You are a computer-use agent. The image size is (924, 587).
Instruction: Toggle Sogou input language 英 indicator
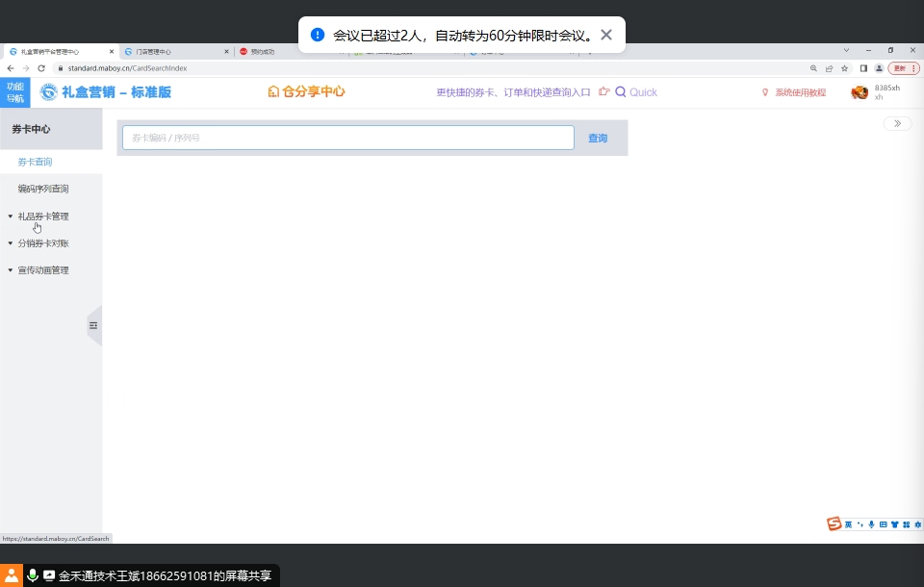pos(849,524)
